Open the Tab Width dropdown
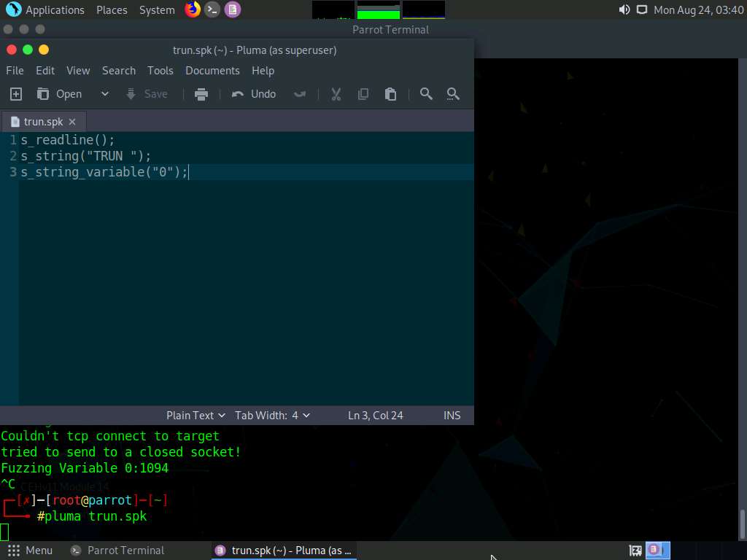 pos(272,415)
